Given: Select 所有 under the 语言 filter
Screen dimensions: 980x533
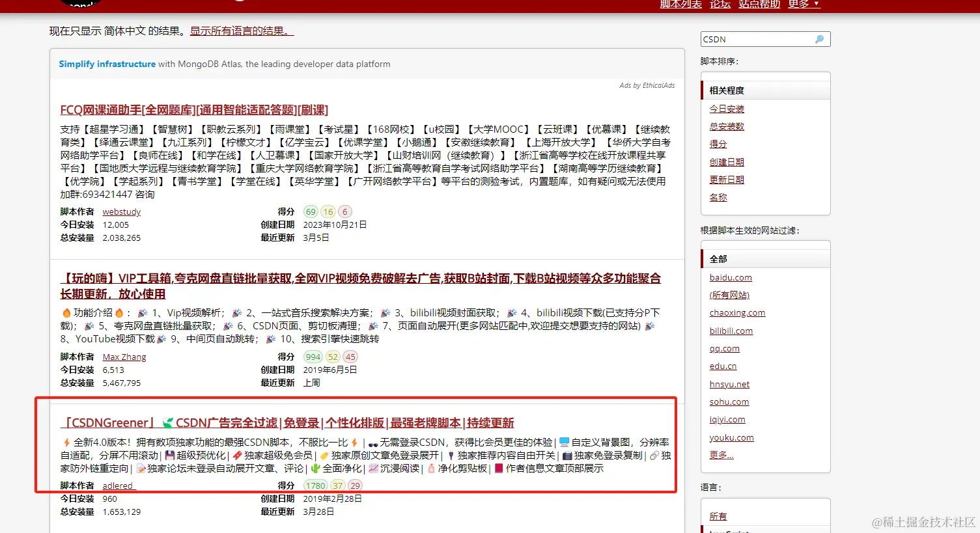Looking at the screenshot, I should tap(718, 516).
